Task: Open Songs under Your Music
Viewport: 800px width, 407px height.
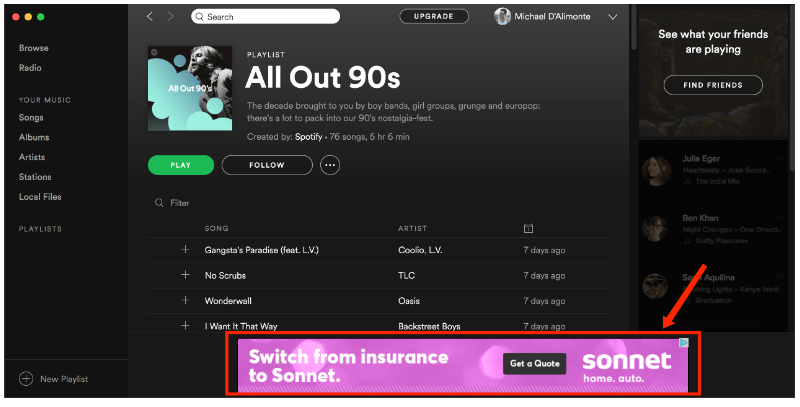Action: (x=31, y=117)
